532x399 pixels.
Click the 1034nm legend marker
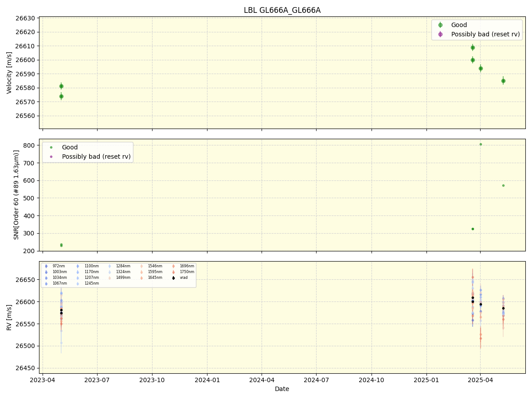(46, 278)
